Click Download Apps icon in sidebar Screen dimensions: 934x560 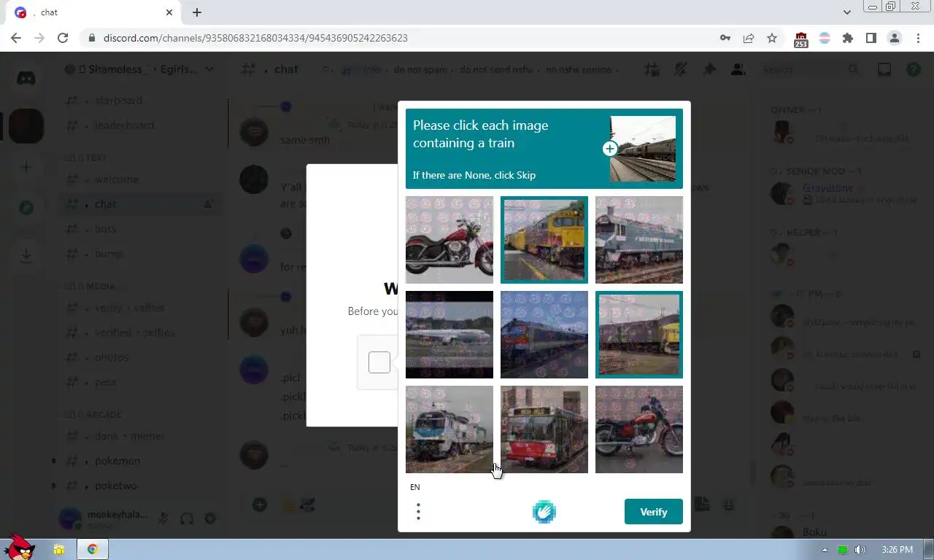coord(26,256)
